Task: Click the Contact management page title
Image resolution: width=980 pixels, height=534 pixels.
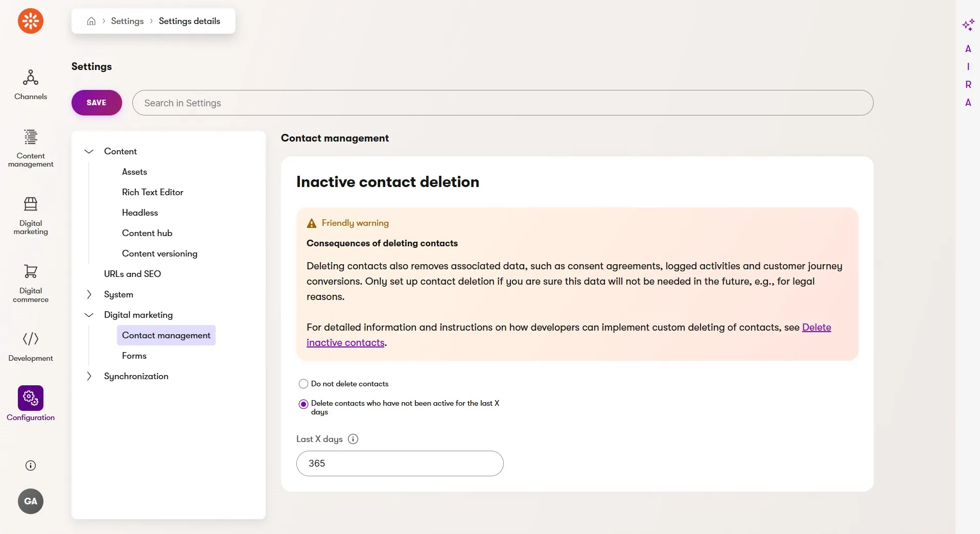Action: (335, 138)
